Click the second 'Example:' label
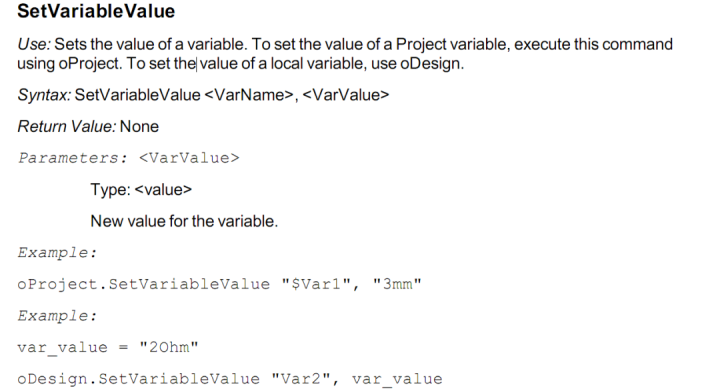 pos(57,316)
